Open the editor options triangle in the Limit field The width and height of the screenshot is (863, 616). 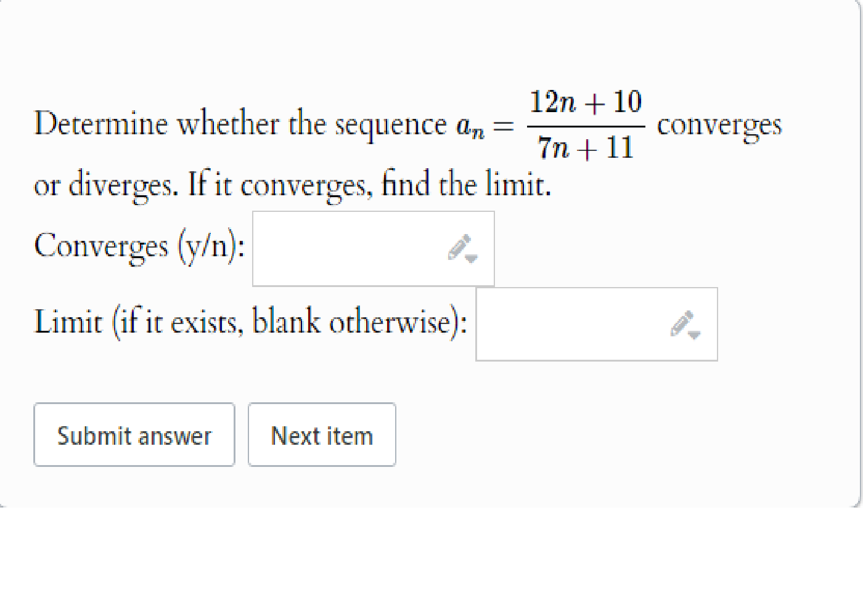693,334
